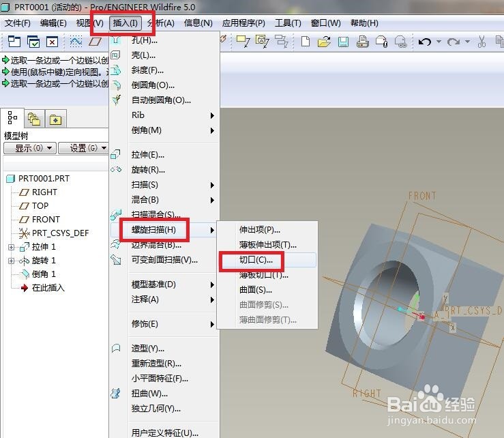Choose 斜度(F)... from Insert menu

point(147,70)
